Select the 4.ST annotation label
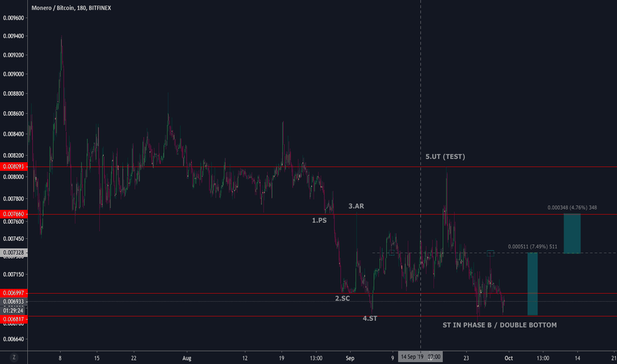Viewport: 617px width, 364px height. point(370,318)
